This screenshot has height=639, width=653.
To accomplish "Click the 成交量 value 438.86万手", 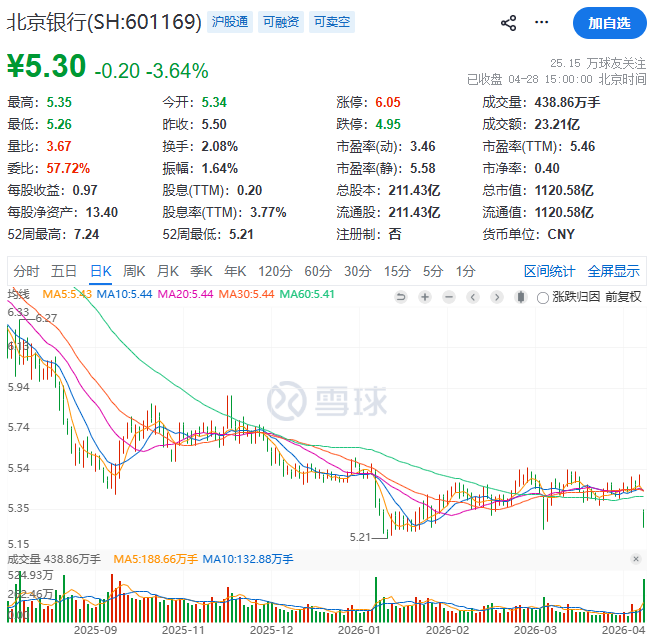I will coord(567,102).
